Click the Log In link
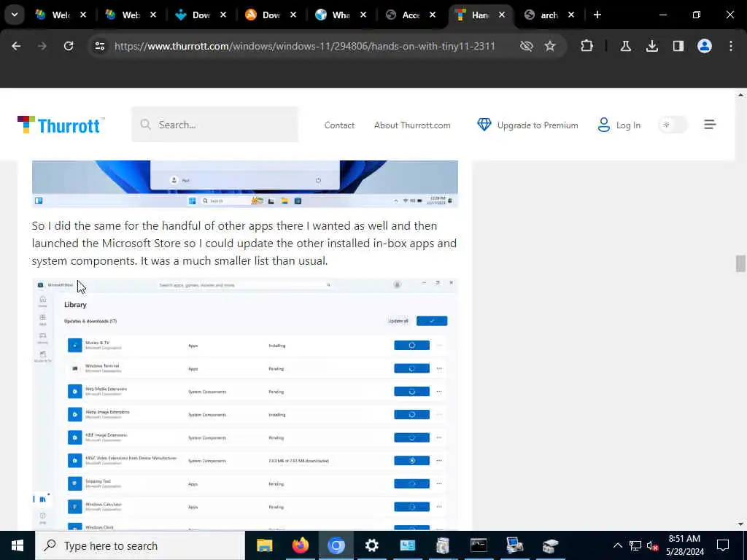 (x=628, y=125)
